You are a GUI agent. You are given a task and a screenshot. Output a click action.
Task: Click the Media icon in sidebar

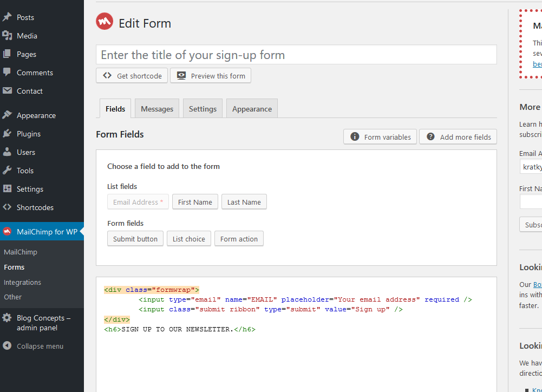(7, 36)
